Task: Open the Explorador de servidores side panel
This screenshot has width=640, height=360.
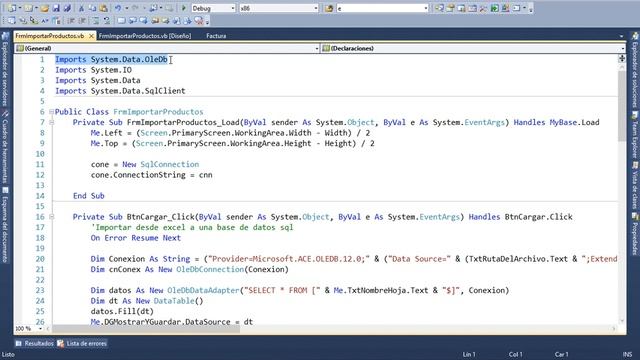Action: click(x=5, y=70)
